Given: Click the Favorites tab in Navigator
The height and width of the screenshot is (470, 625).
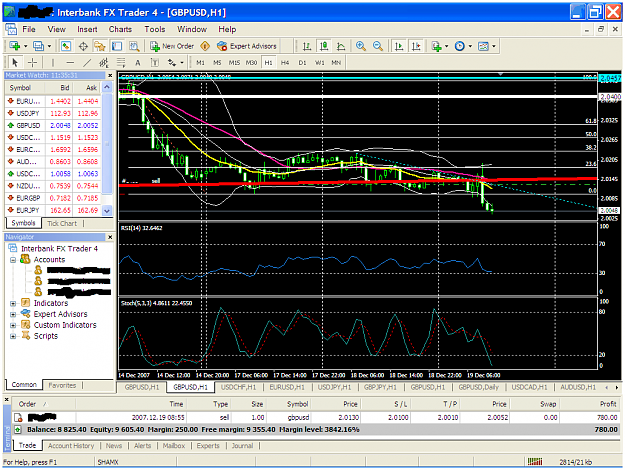Looking at the screenshot, I should (x=62, y=385).
